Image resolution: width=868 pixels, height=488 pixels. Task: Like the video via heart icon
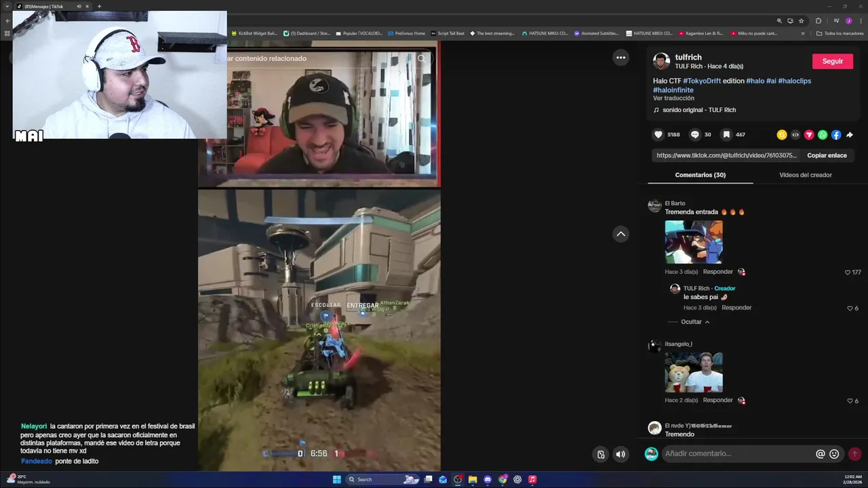tap(658, 135)
